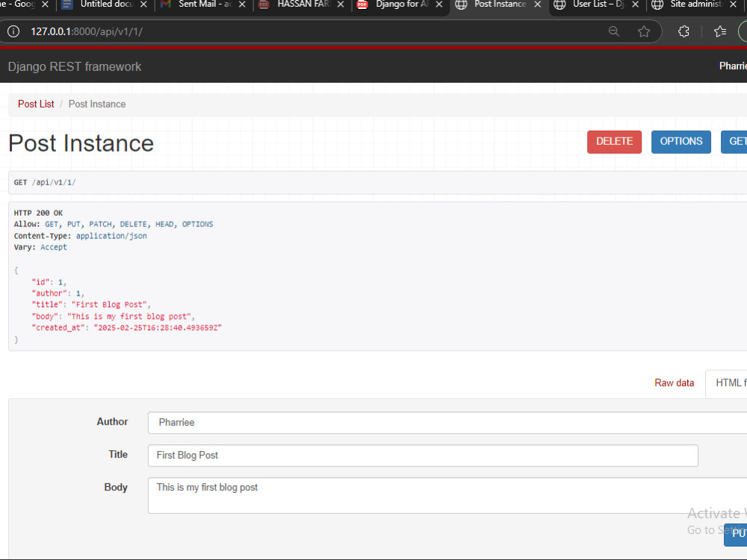Open the Author dropdown showing Pharriee
This screenshot has height=560, width=747.
[x=447, y=423]
